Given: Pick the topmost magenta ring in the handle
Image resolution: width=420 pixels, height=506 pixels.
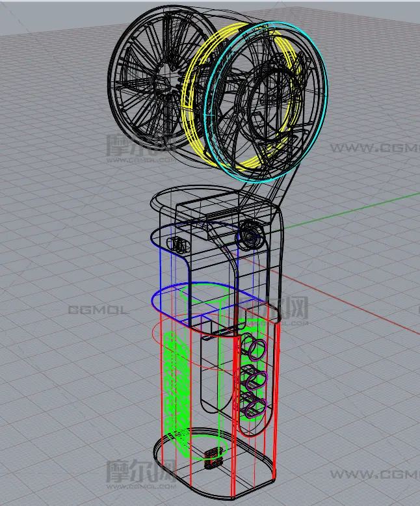Looking at the screenshot, I should (x=257, y=349).
